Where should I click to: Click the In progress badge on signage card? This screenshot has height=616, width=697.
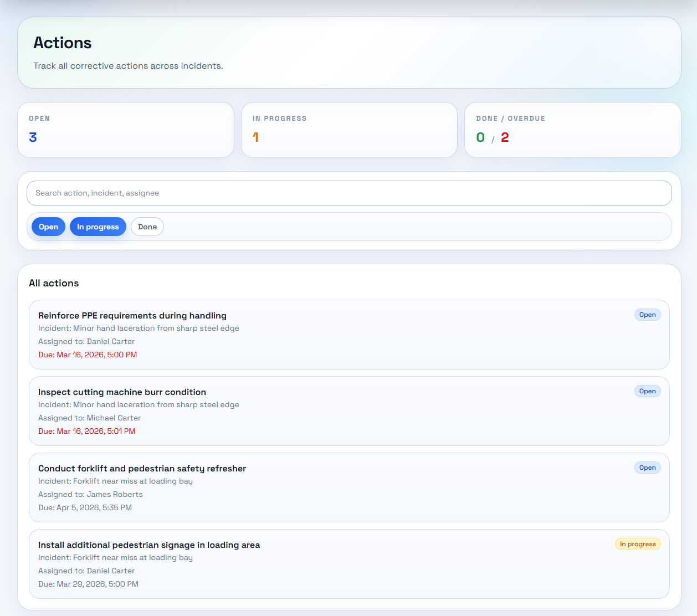coord(638,544)
